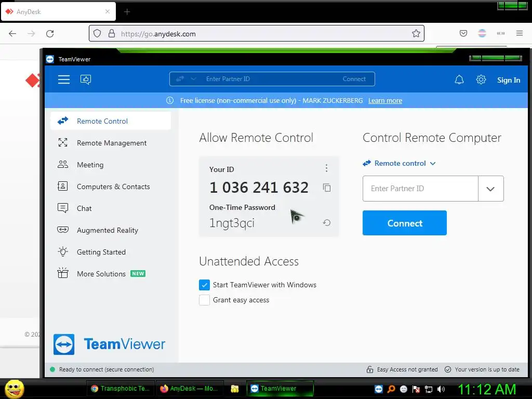Generate a new one-time password

click(327, 222)
